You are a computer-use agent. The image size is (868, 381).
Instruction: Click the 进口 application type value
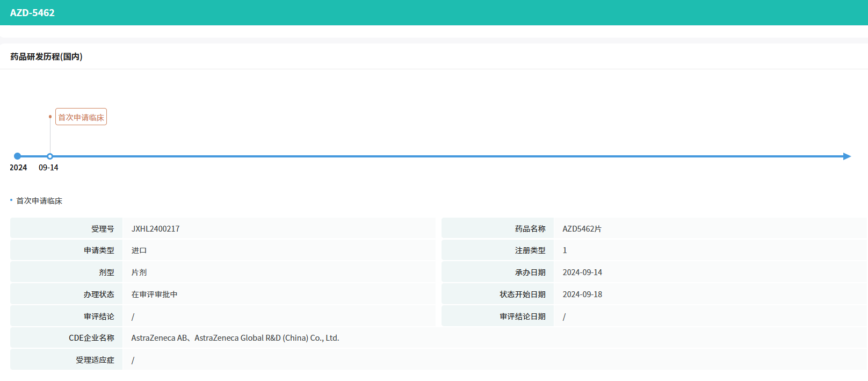pyautogui.click(x=139, y=250)
